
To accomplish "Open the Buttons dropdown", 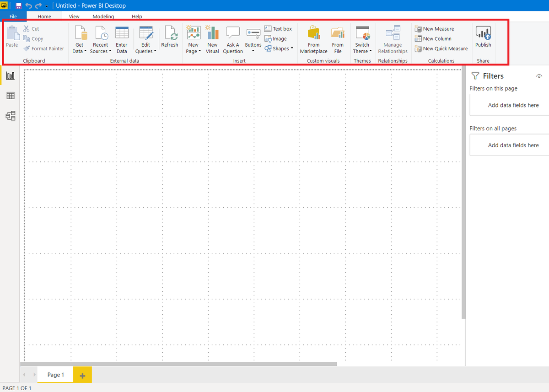I will [x=253, y=40].
